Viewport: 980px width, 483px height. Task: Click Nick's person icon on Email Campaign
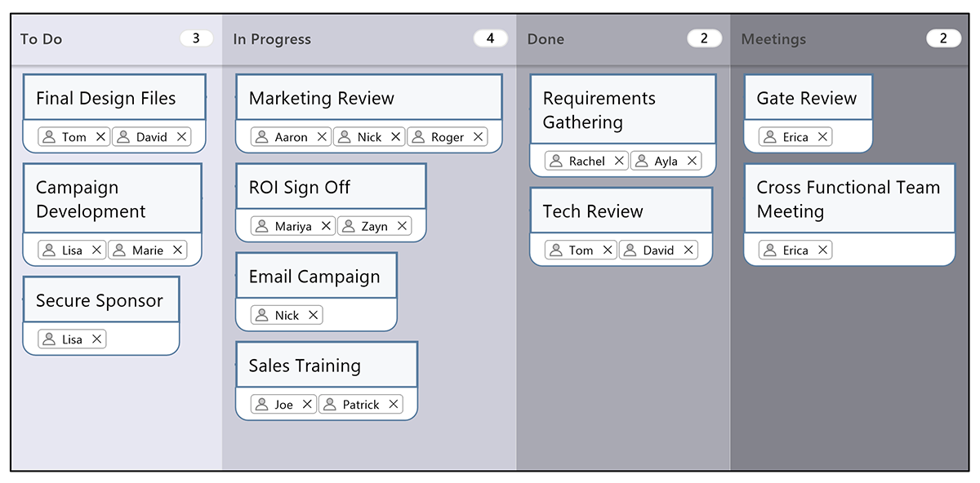(262, 316)
